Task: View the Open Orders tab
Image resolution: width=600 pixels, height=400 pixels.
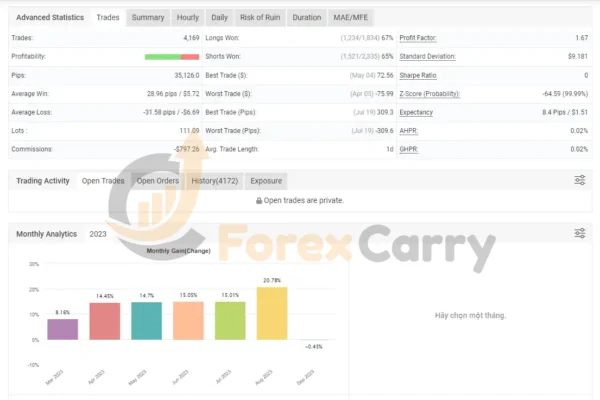Action: click(x=158, y=181)
